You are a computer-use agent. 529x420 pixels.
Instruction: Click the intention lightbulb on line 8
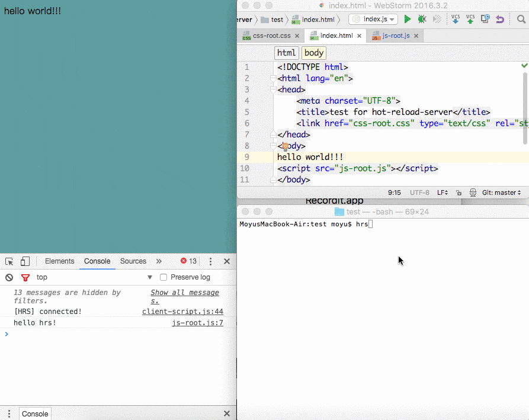coord(286,146)
